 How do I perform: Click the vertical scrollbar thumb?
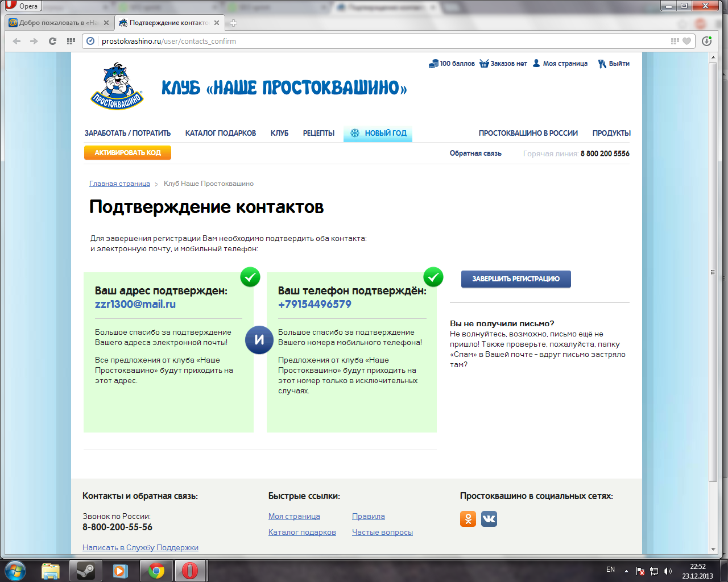coord(714,272)
